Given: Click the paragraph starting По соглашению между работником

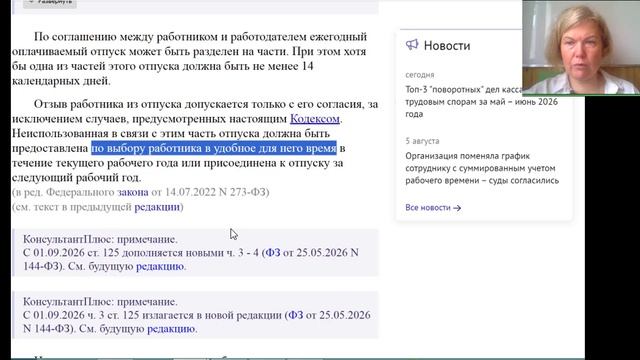Looking at the screenshot, I should (190, 59).
